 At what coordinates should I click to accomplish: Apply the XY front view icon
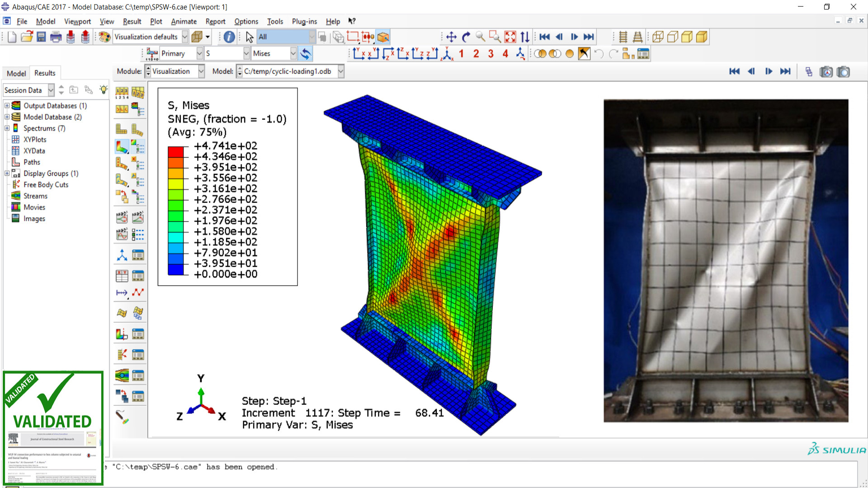(x=359, y=54)
